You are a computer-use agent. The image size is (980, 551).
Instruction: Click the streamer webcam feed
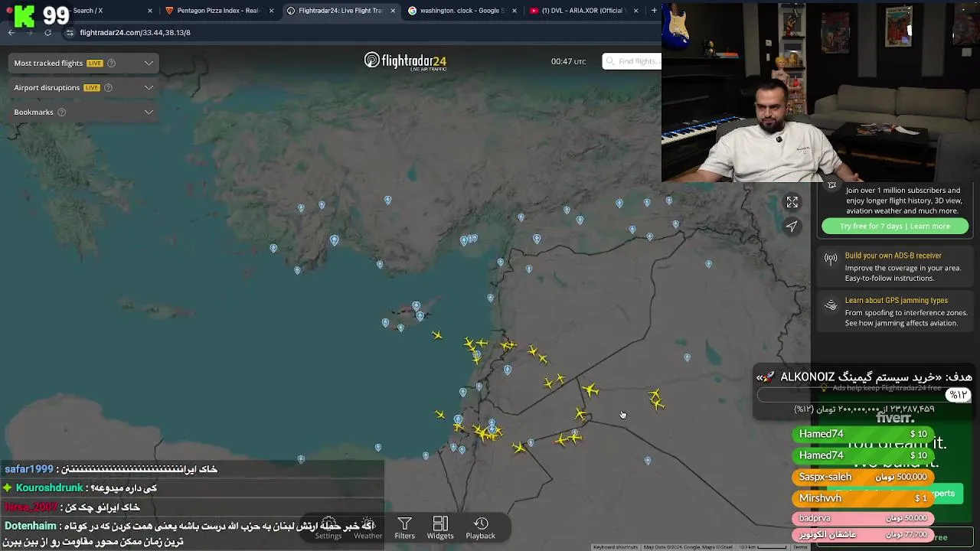click(821, 92)
